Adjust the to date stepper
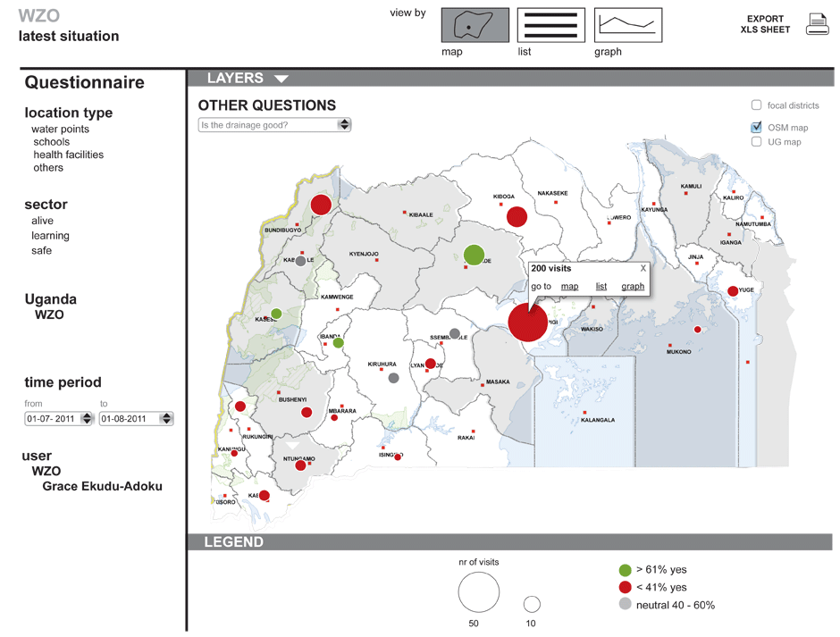The height and width of the screenshot is (637, 840). click(x=166, y=418)
